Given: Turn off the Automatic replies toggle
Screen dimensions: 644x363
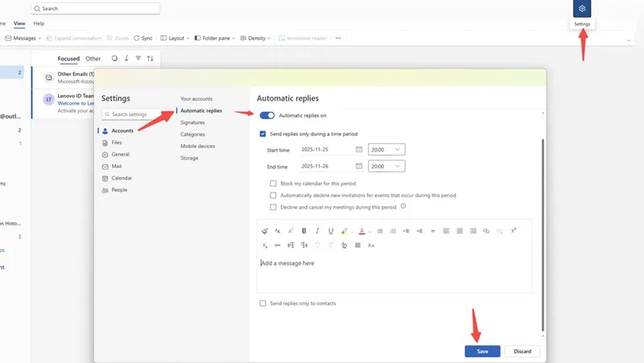Looking at the screenshot, I should pos(267,115).
